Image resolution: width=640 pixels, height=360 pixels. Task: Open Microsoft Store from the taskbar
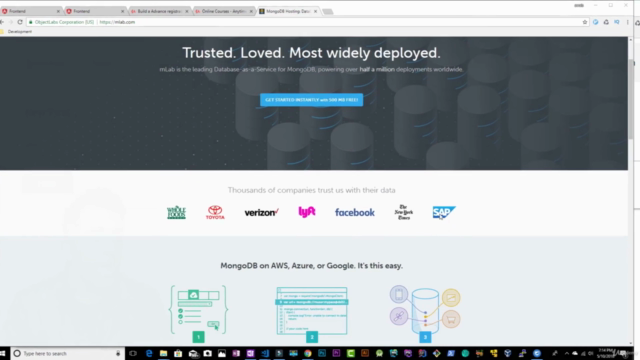pyautogui.click(x=178, y=353)
